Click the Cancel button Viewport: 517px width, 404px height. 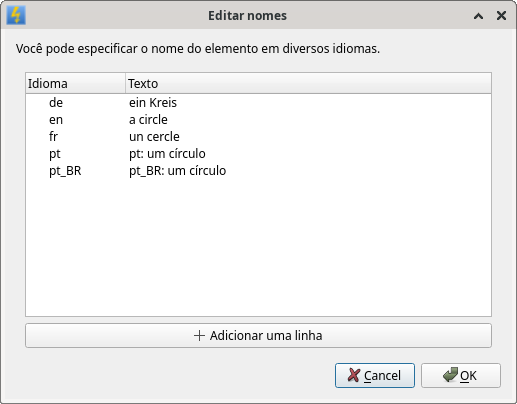pos(375,375)
